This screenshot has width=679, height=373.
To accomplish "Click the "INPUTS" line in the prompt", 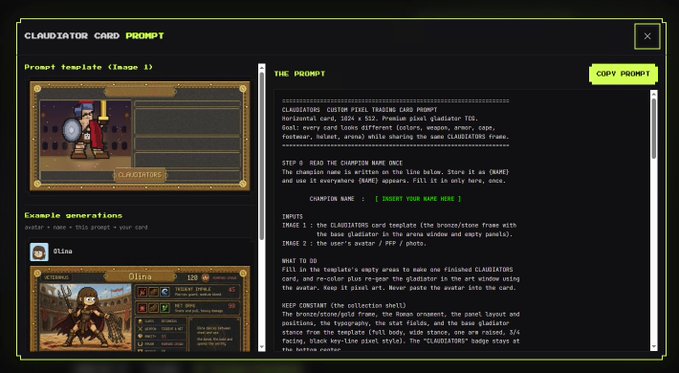I will click(x=292, y=217).
